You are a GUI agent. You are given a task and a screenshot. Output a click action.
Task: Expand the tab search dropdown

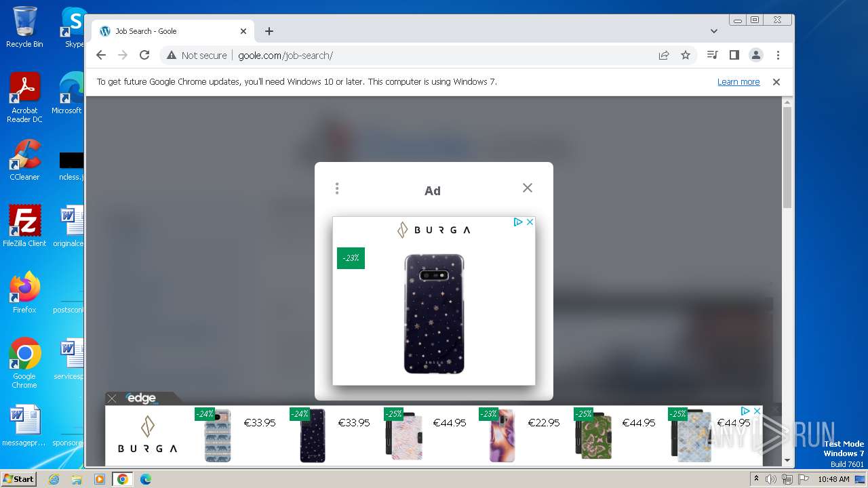point(713,31)
